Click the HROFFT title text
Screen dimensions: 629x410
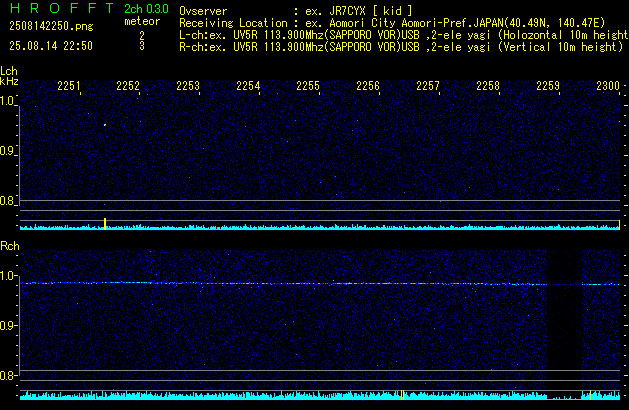click(x=62, y=8)
